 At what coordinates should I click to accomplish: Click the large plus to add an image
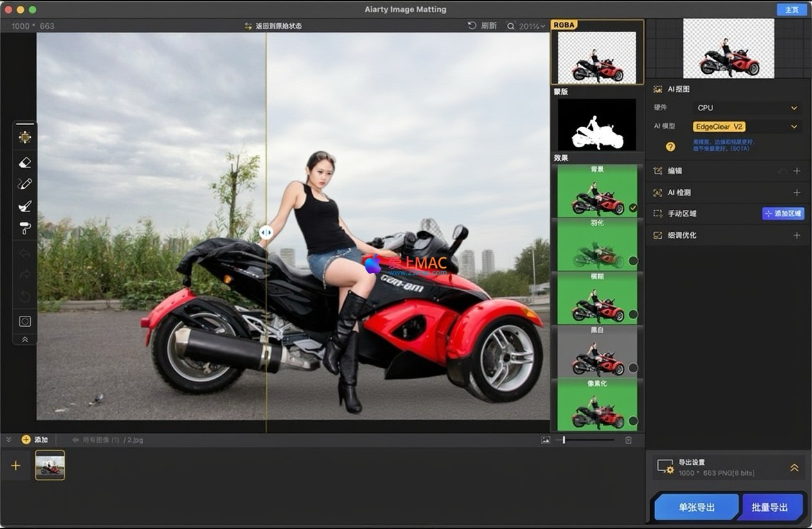(x=15, y=465)
